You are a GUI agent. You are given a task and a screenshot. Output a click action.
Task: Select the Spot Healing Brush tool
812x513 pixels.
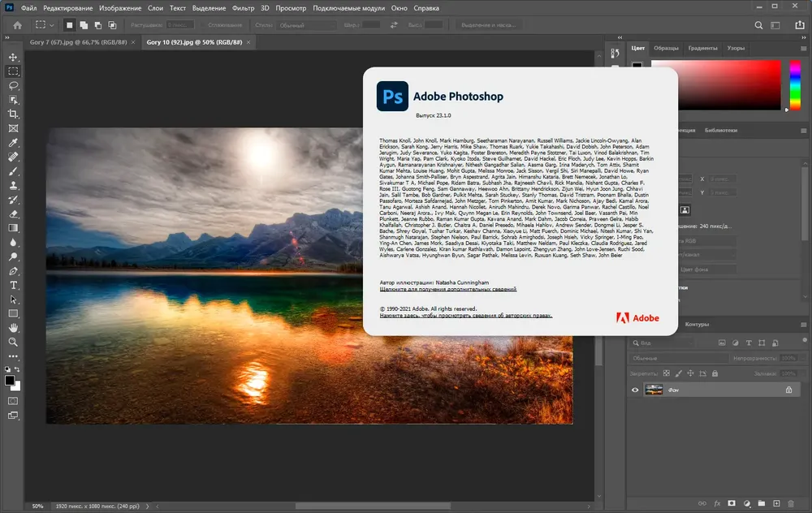13,157
